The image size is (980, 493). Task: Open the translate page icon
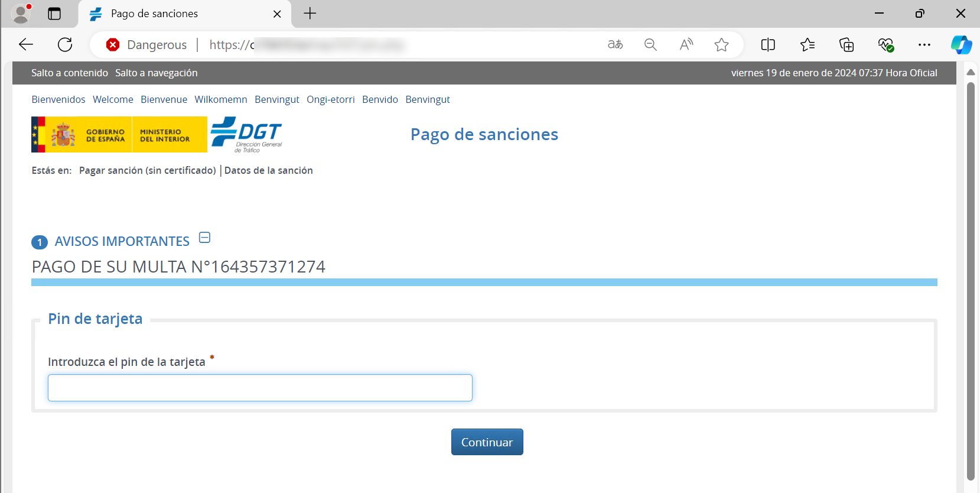tap(615, 45)
